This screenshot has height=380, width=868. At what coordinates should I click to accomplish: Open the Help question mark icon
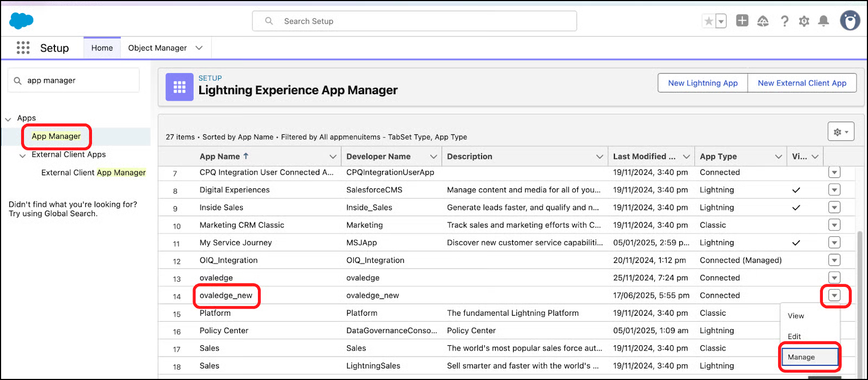tap(784, 21)
